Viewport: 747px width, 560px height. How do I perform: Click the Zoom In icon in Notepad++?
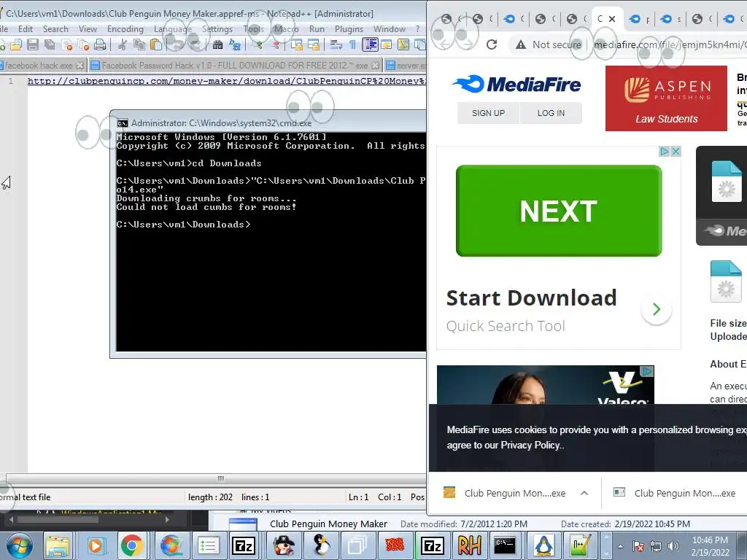258,45
